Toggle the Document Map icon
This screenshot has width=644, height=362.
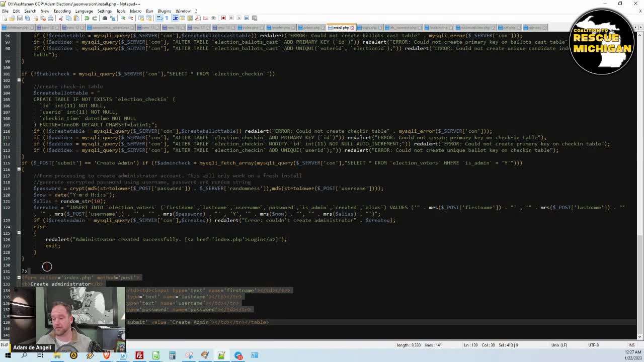tap(190, 18)
